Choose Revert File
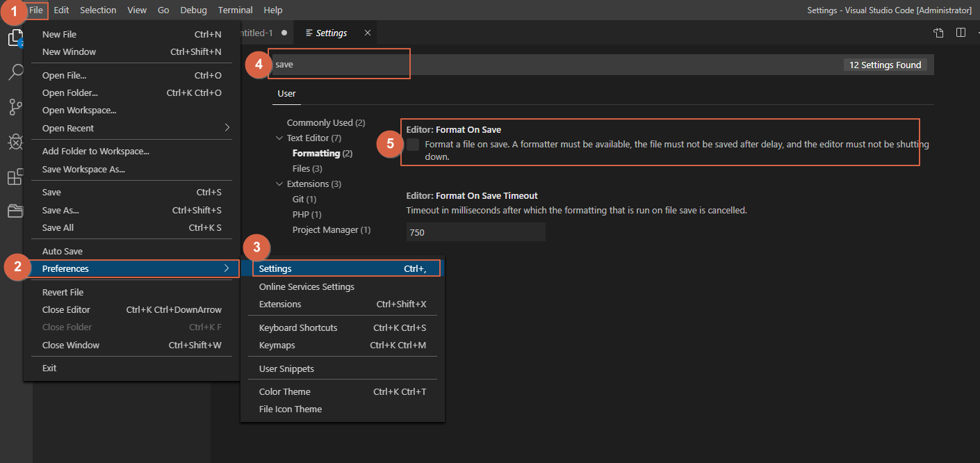This screenshot has height=463, width=980. click(x=131, y=292)
